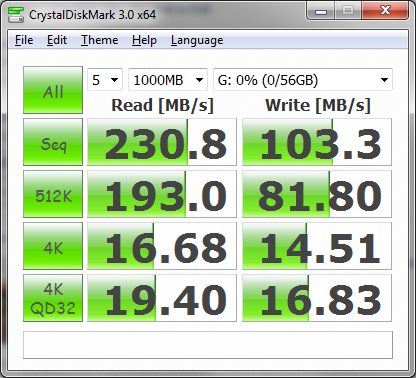Click the 4K write result 14.51

coord(317,246)
